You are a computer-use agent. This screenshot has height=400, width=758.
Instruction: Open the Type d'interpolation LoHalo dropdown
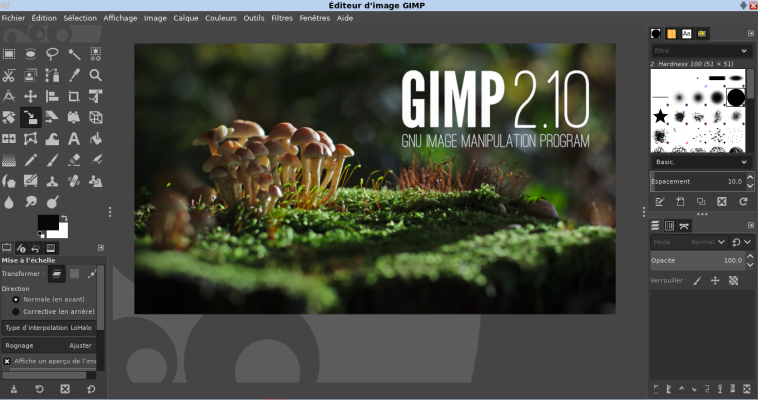click(x=49, y=327)
